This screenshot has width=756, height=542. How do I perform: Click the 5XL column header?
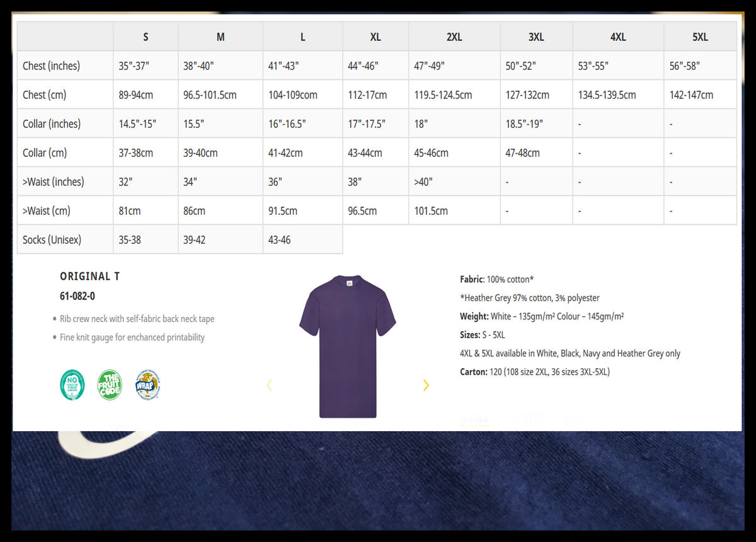700,37
